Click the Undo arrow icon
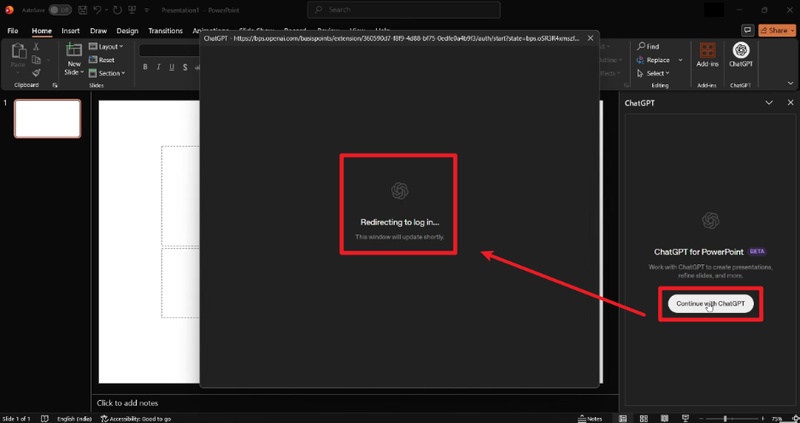 [x=97, y=10]
